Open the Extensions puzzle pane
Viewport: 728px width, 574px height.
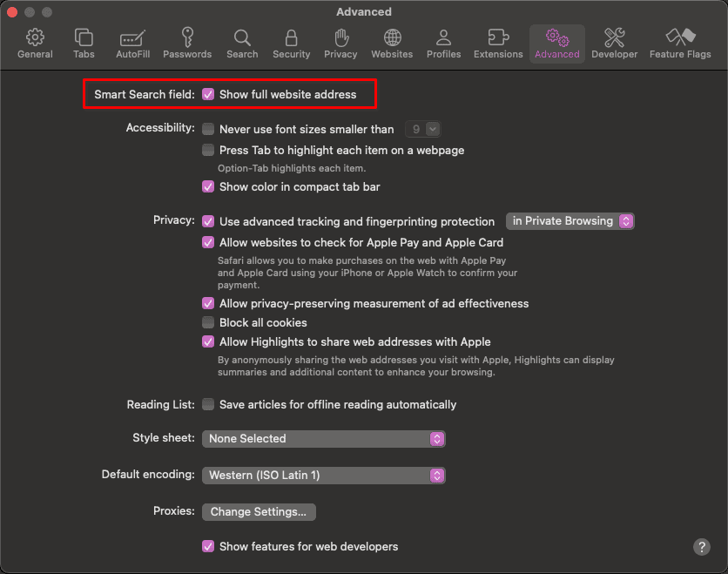498,44
